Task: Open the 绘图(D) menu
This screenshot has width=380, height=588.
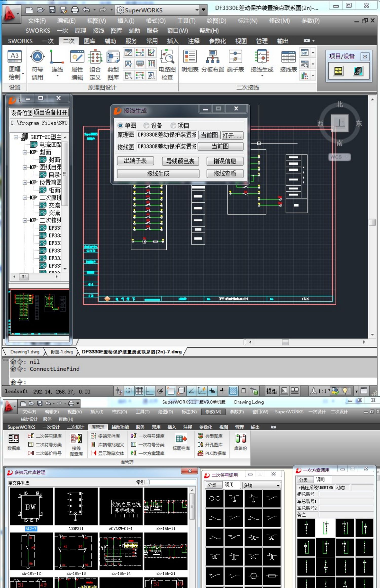Action: click(216, 21)
